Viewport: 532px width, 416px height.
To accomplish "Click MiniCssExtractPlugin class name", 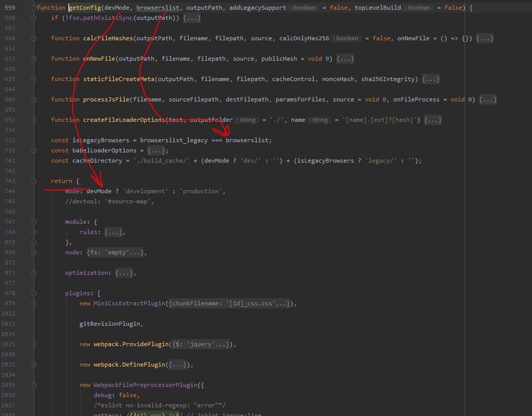I will coord(129,303).
